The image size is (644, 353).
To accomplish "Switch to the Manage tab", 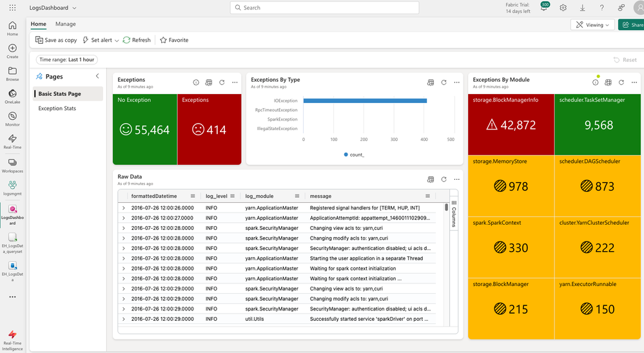I will click(65, 24).
